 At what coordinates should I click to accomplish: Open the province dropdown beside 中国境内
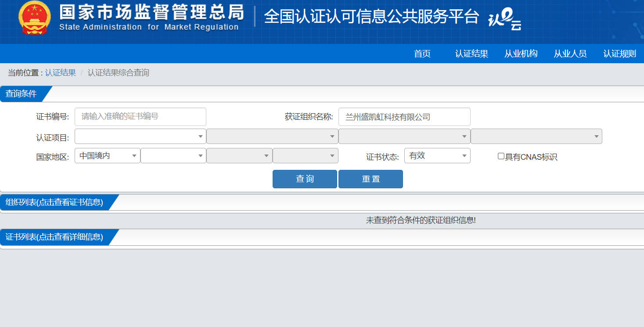pyautogui.click(x=173, y=155)
